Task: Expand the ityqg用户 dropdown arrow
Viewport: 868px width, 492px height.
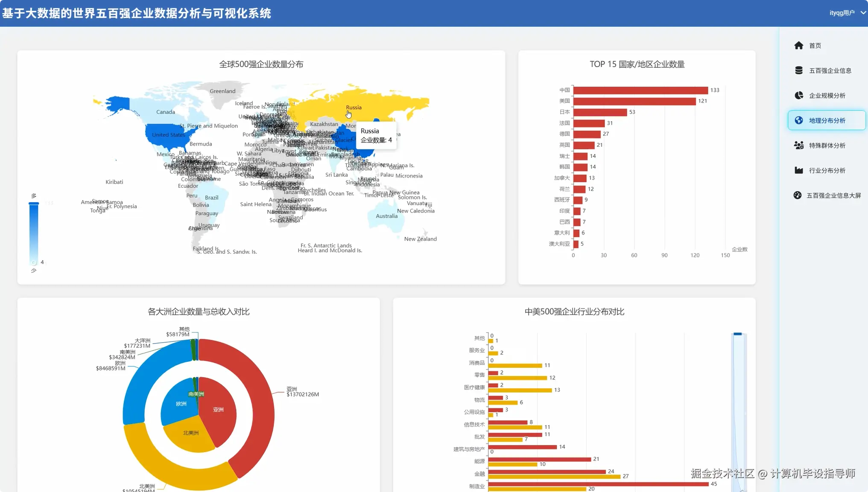Action: [863, 13]
